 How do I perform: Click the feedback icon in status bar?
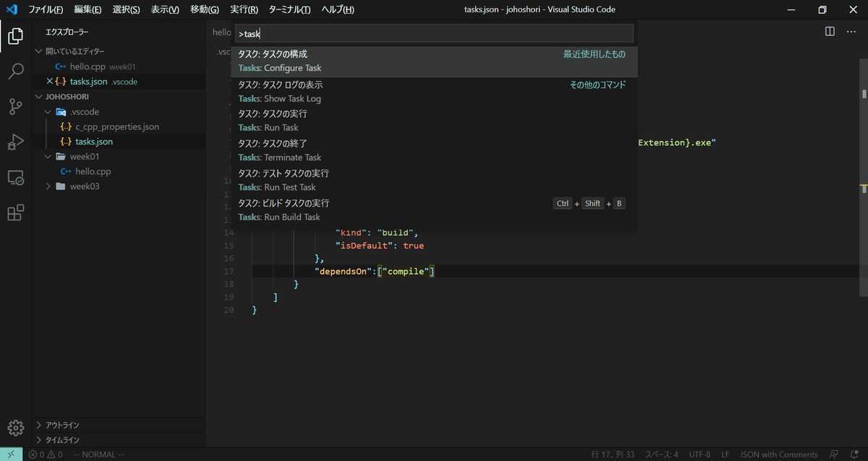[835, 454]
